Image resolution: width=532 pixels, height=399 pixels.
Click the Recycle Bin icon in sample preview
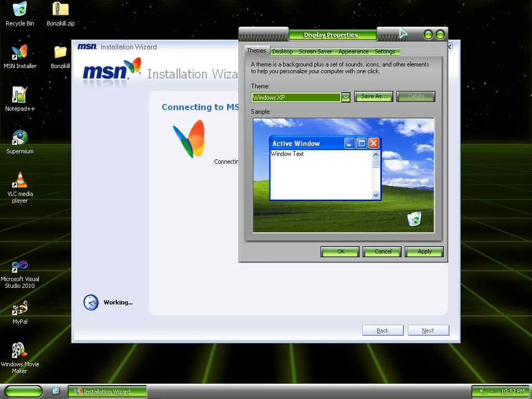click(x=414, y=219)
